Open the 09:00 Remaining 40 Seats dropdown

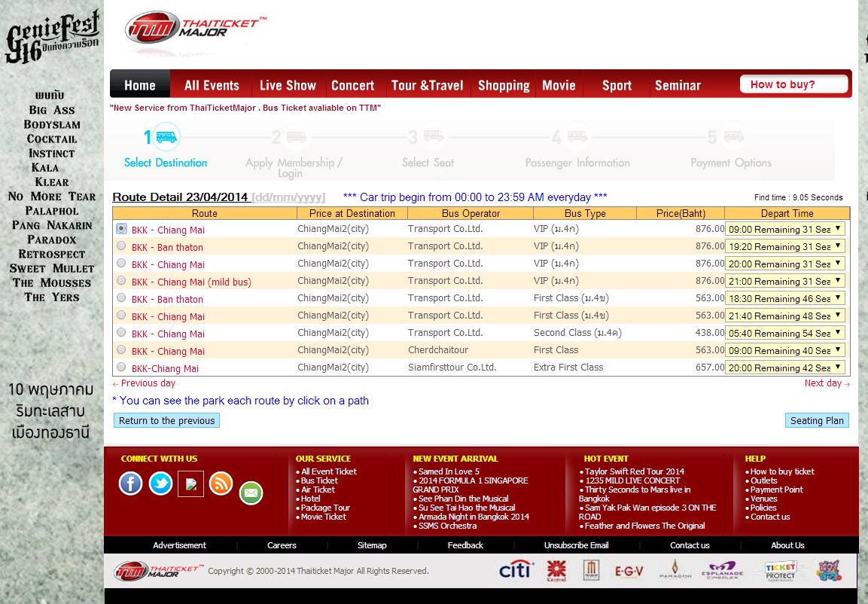tap(785, 350)
